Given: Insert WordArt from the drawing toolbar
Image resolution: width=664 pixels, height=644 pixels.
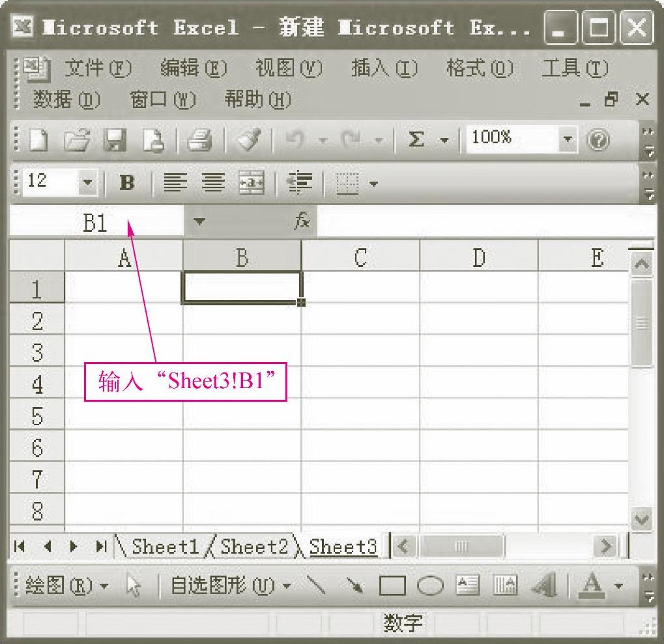Looking at the screenshot, I should point(544,585).
